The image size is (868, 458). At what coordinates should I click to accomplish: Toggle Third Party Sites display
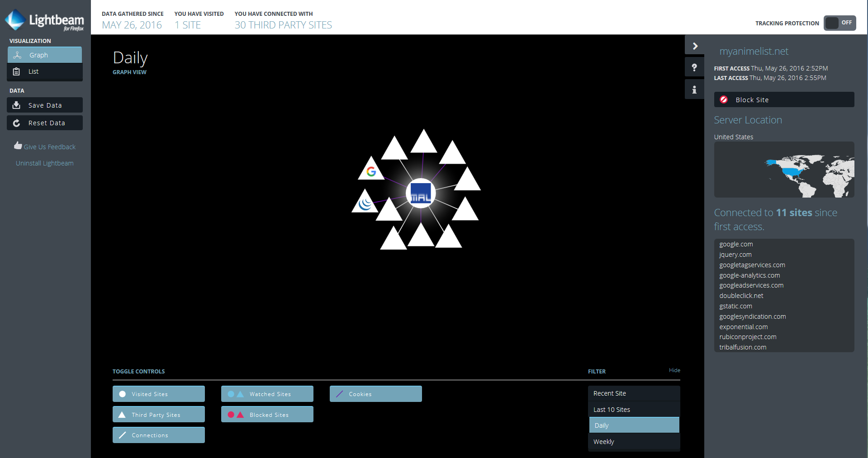(x=158, y=415)
